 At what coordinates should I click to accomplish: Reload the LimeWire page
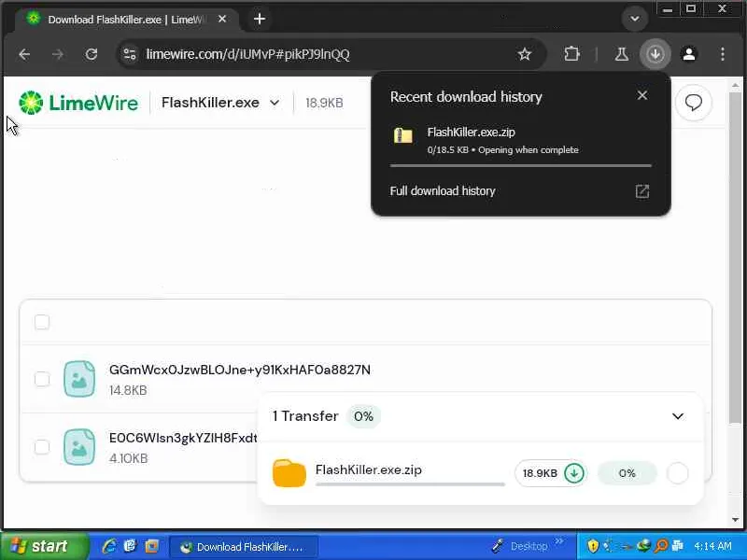pyautogui.click(x=91, y=54)
